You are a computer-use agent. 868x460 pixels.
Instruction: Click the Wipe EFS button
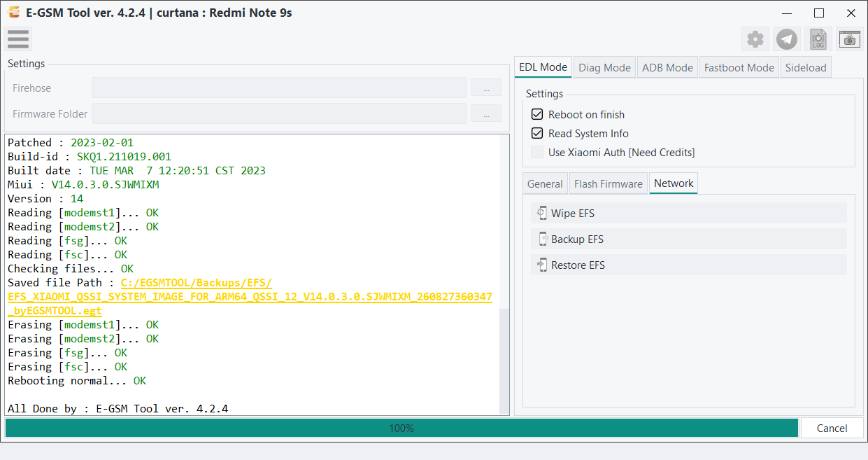pos(689,213)
